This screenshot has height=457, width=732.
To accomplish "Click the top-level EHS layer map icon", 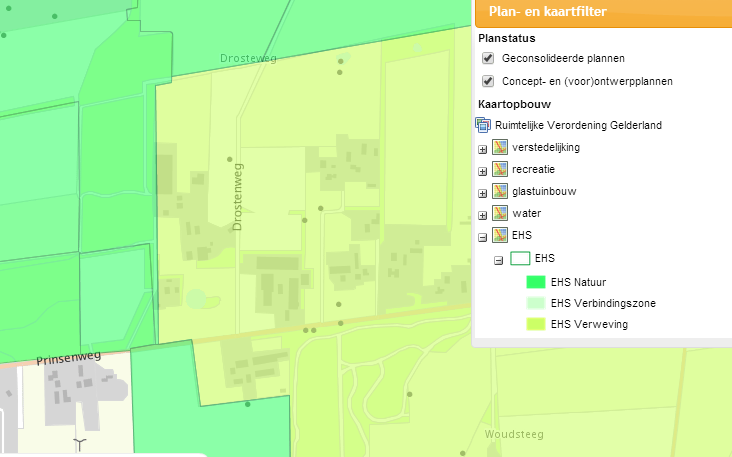I will [500, 237].
